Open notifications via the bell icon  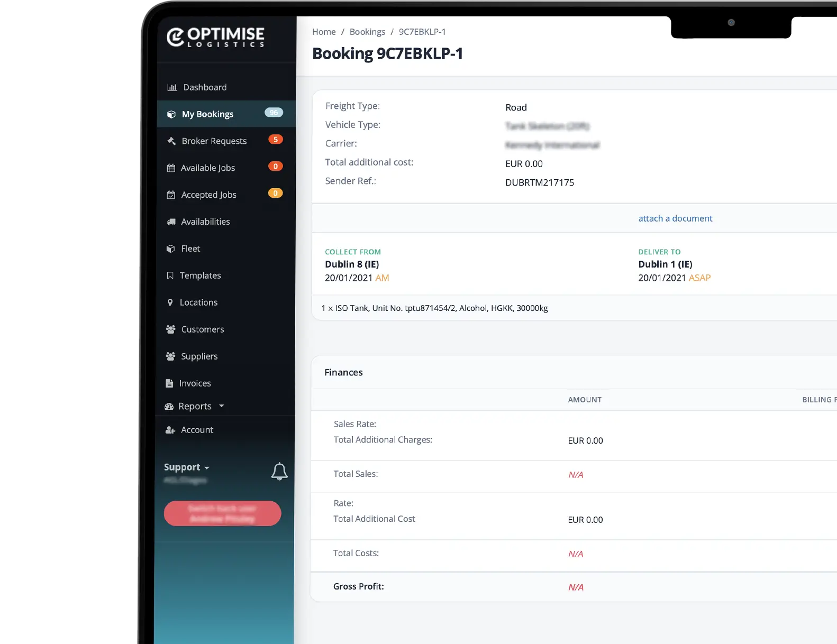coord(279,471)
